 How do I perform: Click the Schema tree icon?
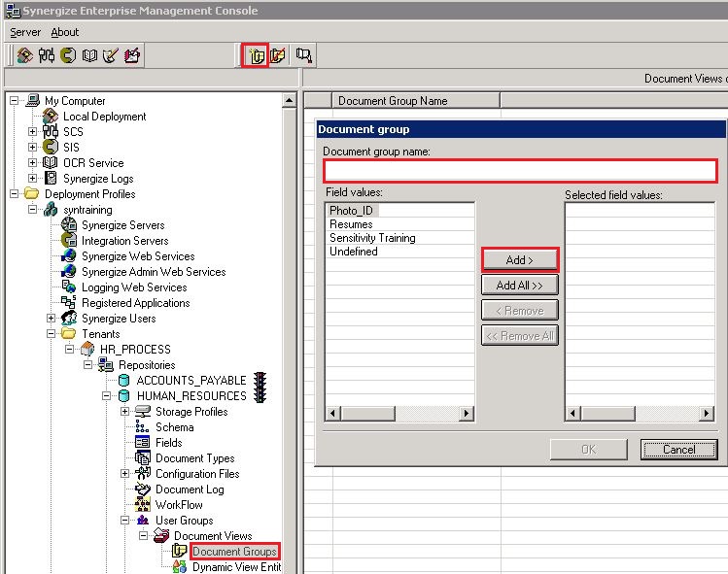coord(142,427)
